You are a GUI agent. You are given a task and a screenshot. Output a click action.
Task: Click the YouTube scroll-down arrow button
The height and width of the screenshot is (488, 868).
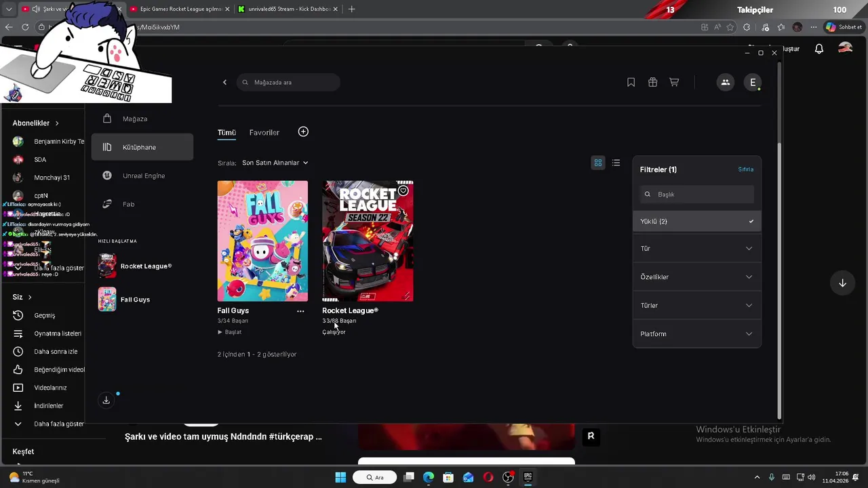pyautogui.click(x=842, y=283)
